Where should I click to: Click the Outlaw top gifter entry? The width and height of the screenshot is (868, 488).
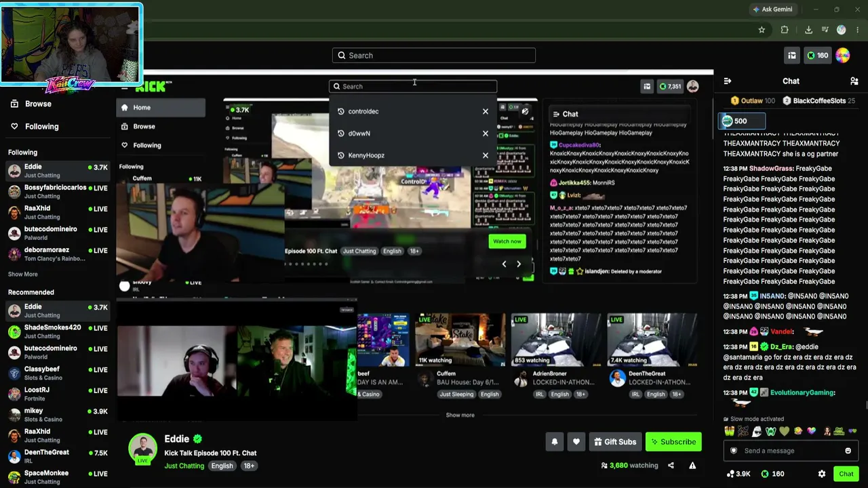pos(753,101)
